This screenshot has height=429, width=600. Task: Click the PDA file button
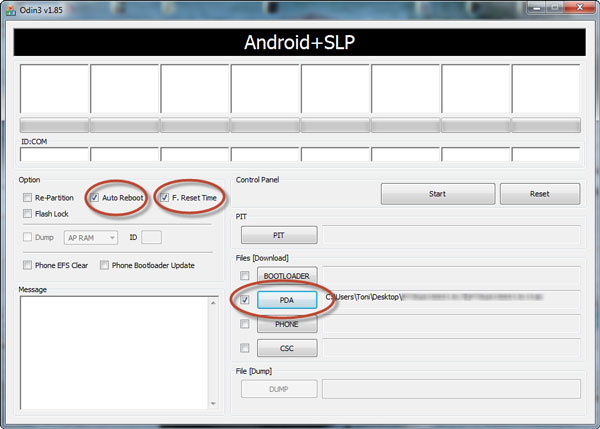286,300
